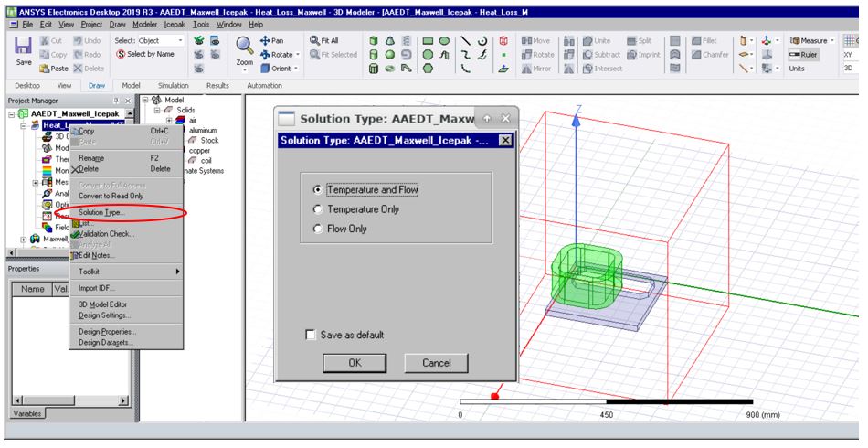The height and width of the screenshot is (448, 868).
Task: Choose Design Settings in context menu
Action: tap(126, 315)
